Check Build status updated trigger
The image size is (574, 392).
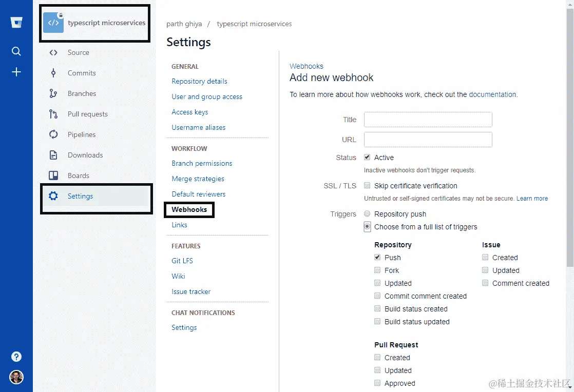tap(377, 321)
